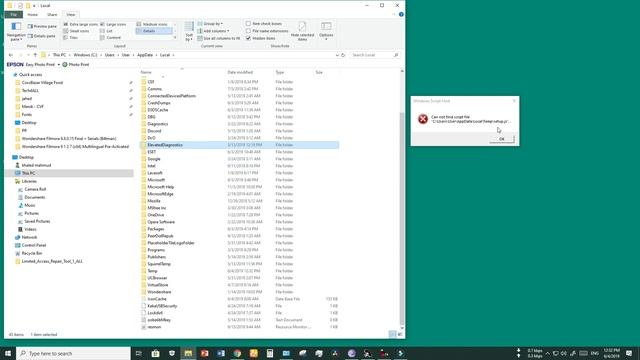Select the Details layout option
Viewport: 640px width, 360px height.
[x=154, y=31]
